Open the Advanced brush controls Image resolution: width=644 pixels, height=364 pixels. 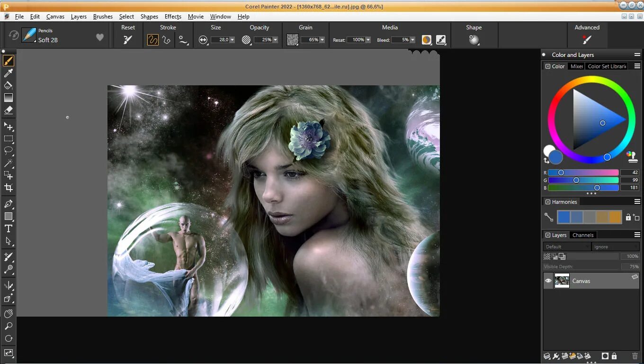[x=587, y=40]
